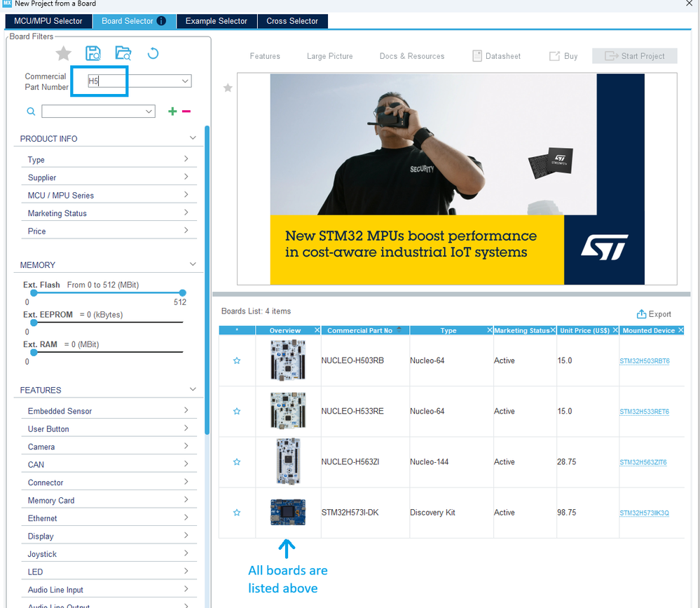Switch to MCU/MPU Selector tab

[48, 21]
